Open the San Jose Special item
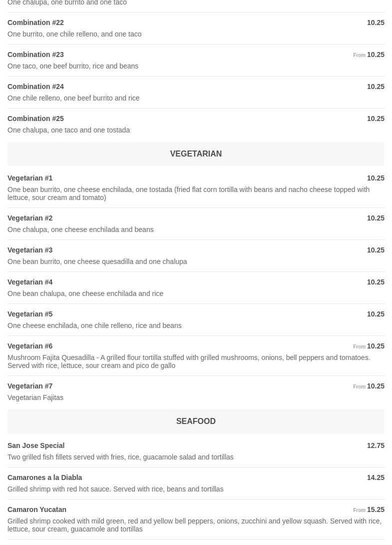Screen dimensions: 392x545 pos(36,445)
